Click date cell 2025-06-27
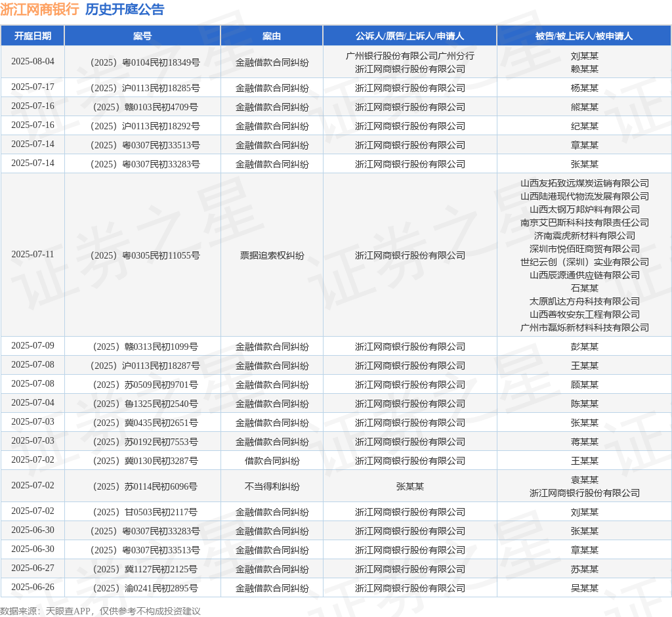Viewport: 672px width, 617px height. click(x=33, y=568)
